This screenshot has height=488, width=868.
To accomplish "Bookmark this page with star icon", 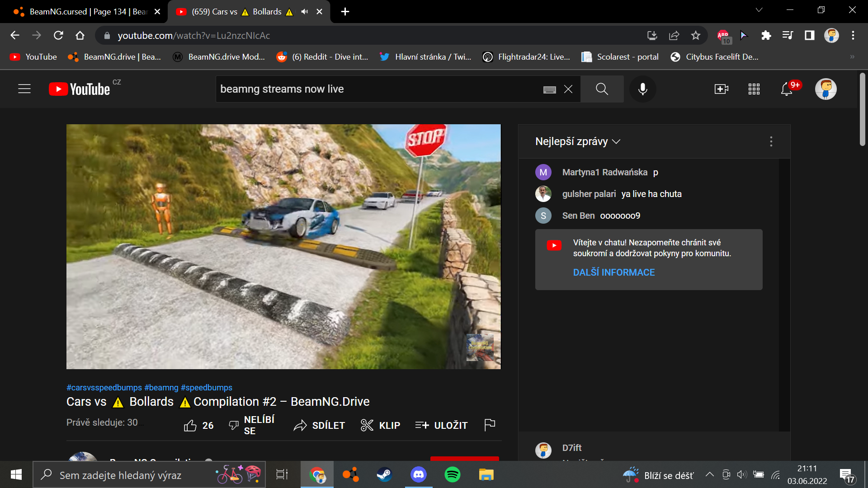I will (x=695, y=35).
